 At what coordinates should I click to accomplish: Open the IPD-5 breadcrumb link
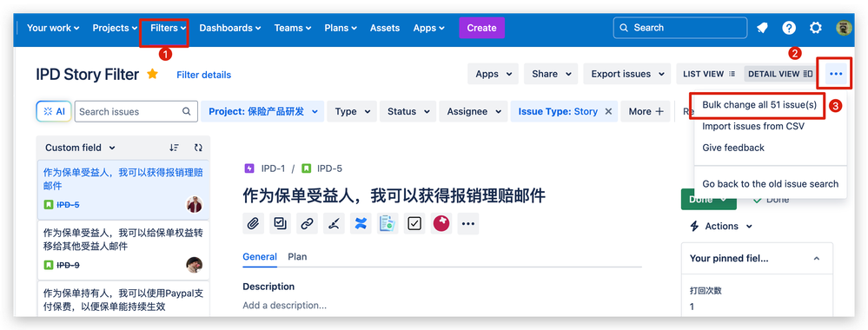[x=330, y=168]
